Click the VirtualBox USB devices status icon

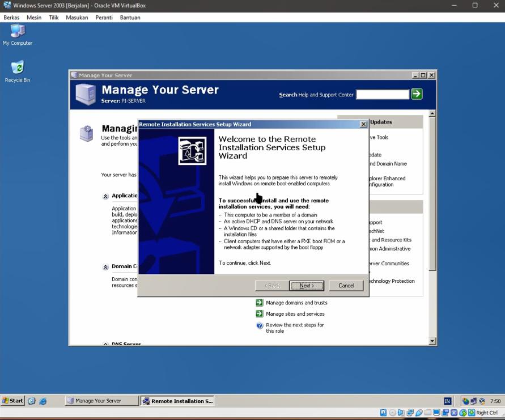[419, 413]
